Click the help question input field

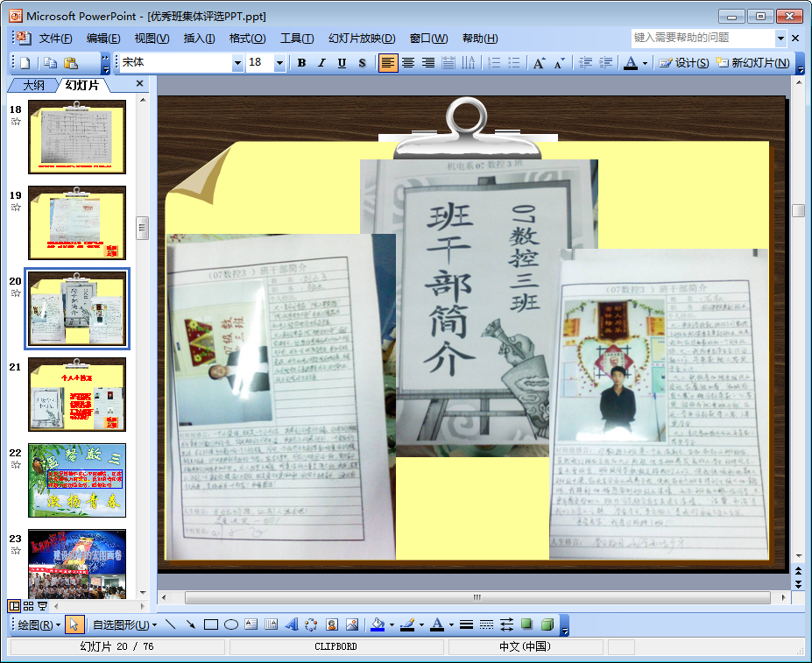point(703,38)
